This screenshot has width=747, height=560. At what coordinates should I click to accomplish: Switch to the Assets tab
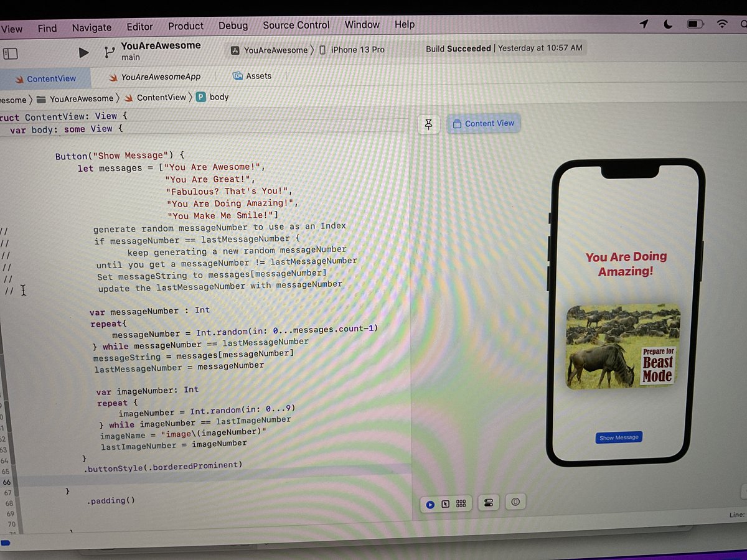coord(252,76)
